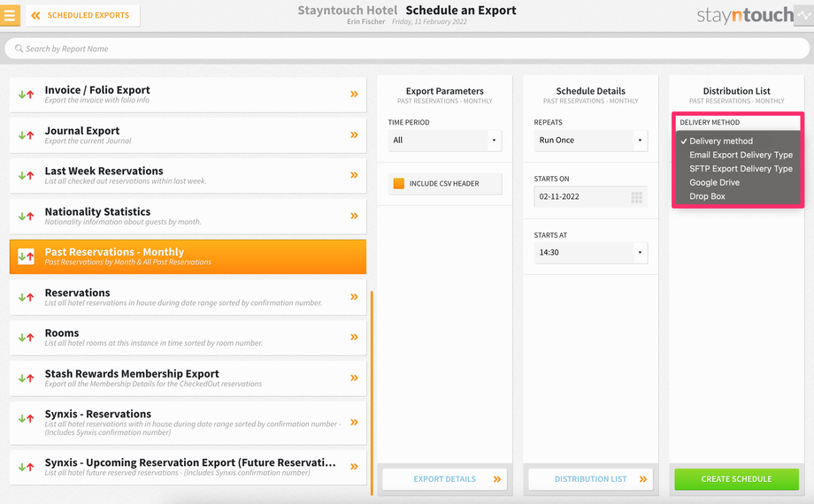Open the Starts On calendar grid icon
Screen dimensions: 814x504
point(636,196)
